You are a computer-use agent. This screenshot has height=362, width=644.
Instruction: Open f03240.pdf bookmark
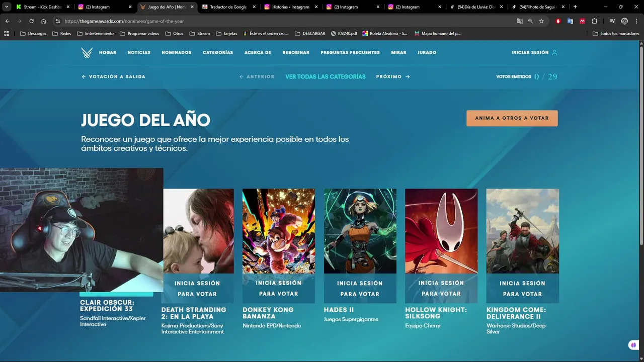tap(345, 33)
